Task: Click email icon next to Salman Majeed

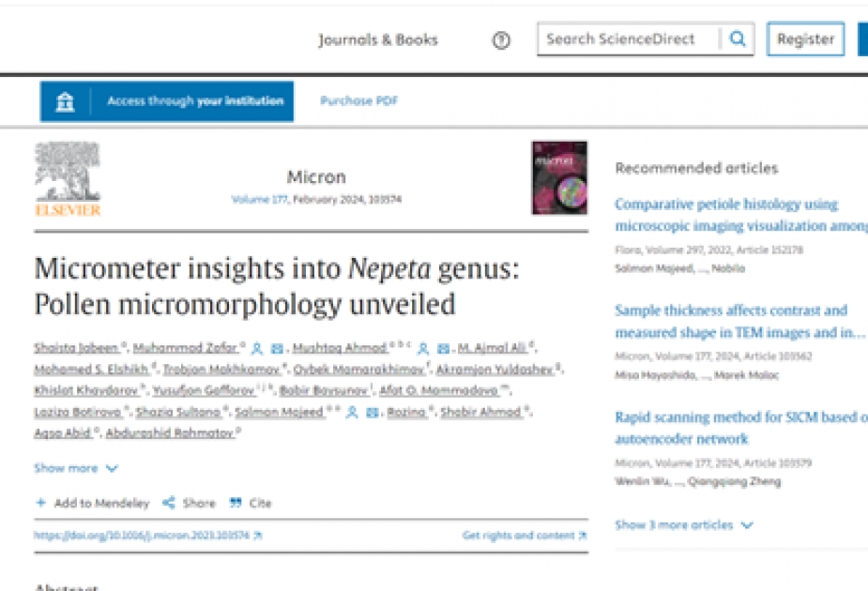Action: click(372, 412)
